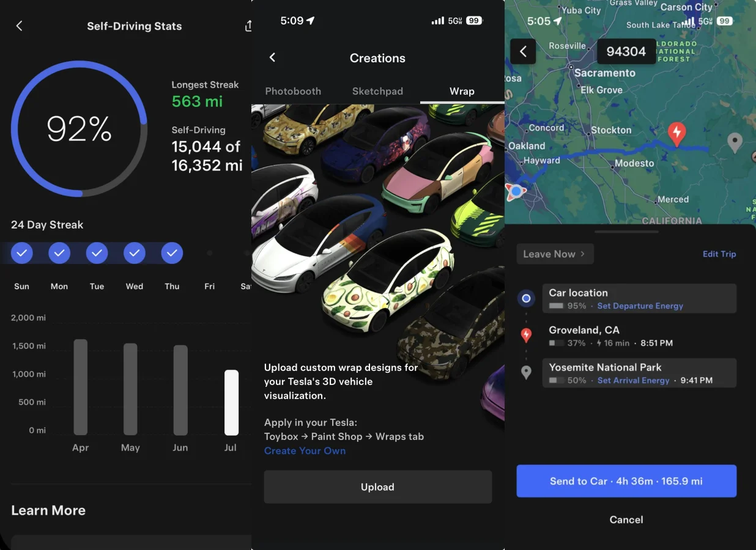Tap Send to Car button
This screenshot has height=550, width=756.
[x=626, y=481]
